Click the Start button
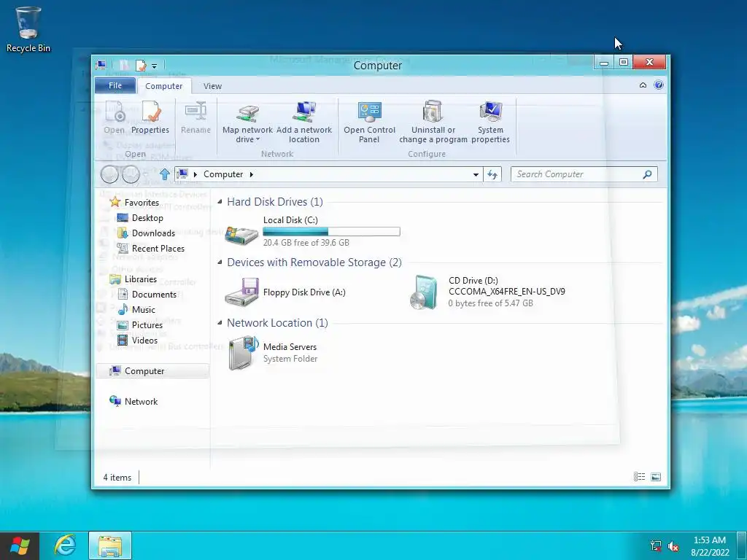Viewport: 747px width, 560px height. 20,545
